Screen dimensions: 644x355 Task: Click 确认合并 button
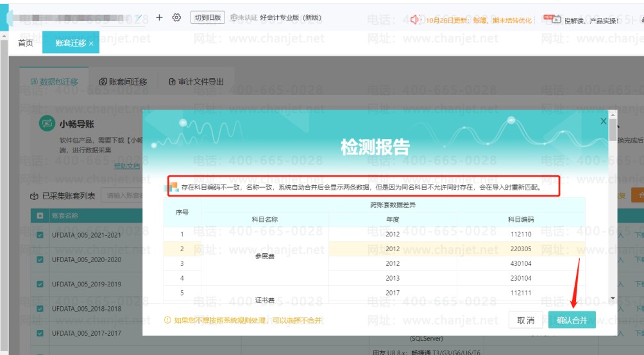[572, 320]
